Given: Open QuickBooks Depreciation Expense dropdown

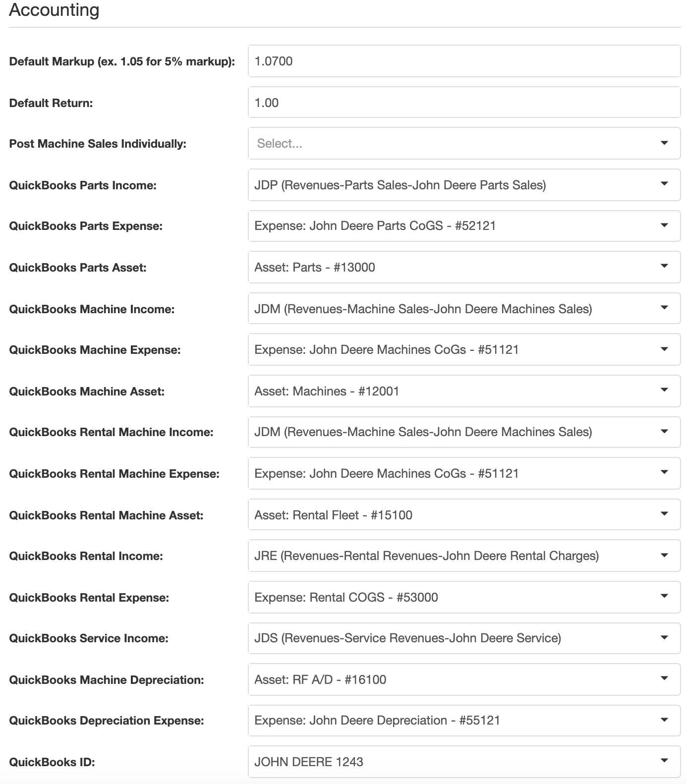Looking at the screenshot, I should 464,721.
